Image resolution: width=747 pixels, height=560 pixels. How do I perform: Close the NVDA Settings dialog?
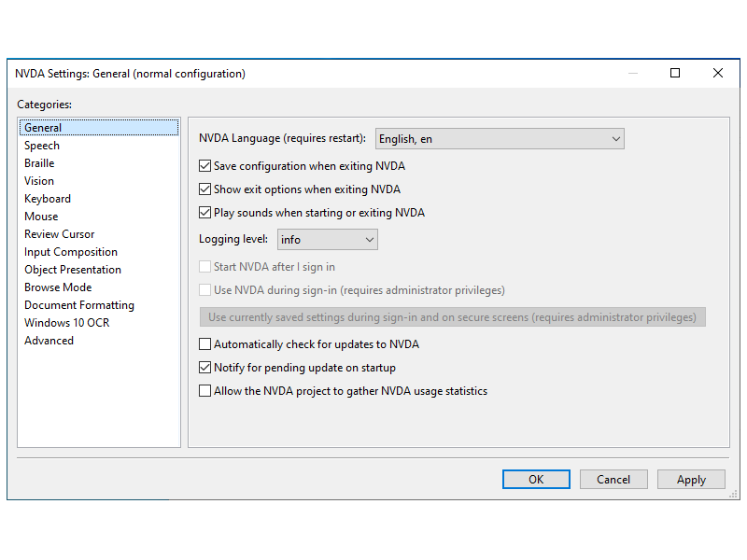coord(718,73)
